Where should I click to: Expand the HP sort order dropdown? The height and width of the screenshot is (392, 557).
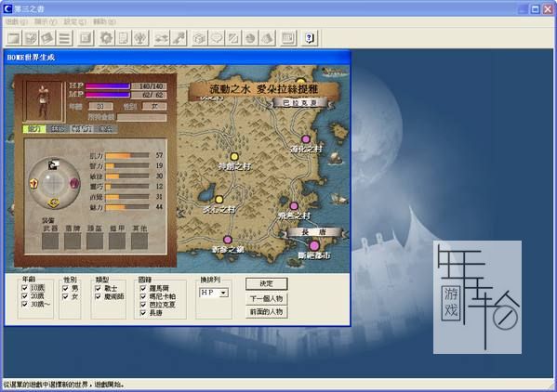coord(224,293)
